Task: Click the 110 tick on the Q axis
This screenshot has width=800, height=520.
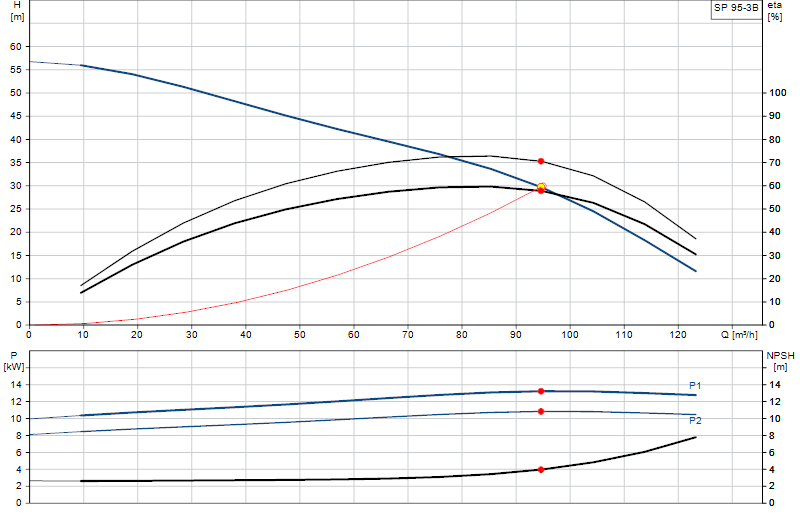Action: [x=624, y=335]
